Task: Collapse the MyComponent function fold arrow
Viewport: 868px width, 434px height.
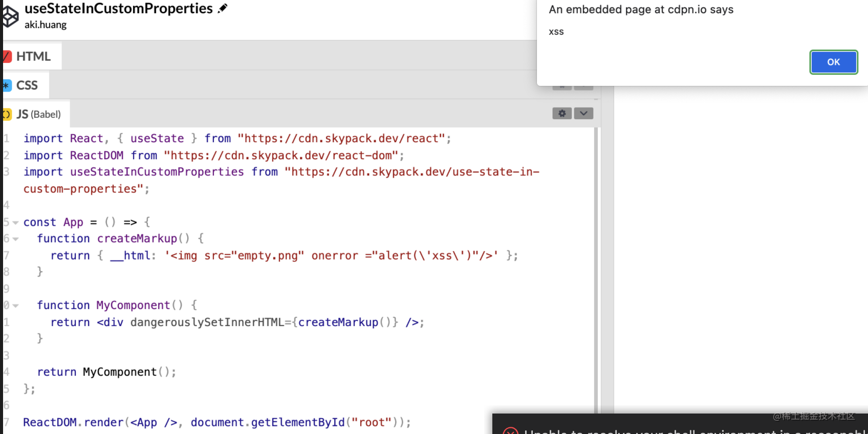Action: coord(16,306)
